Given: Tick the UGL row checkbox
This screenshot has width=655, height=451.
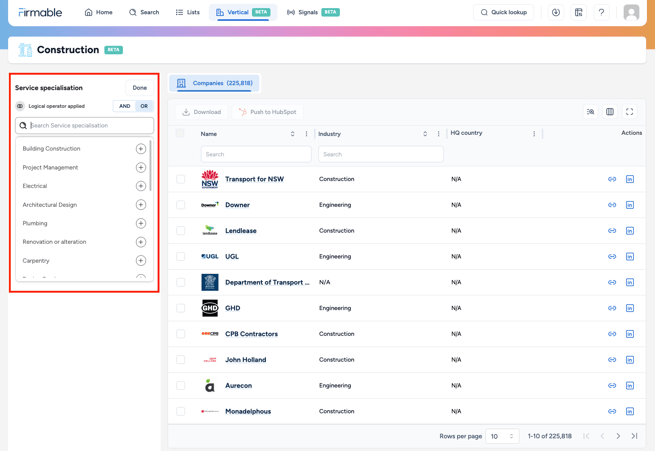Looking at the screenshot, I should coord(180,256).
